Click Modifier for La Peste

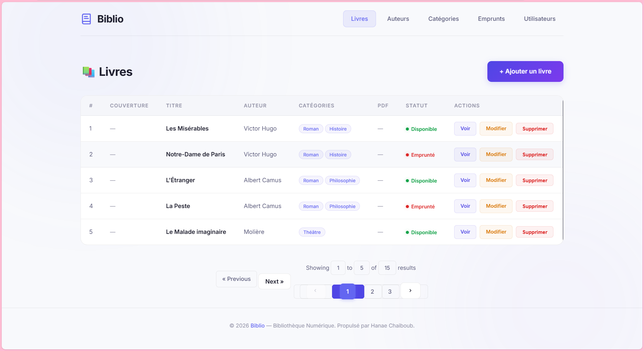pos(496,206)
